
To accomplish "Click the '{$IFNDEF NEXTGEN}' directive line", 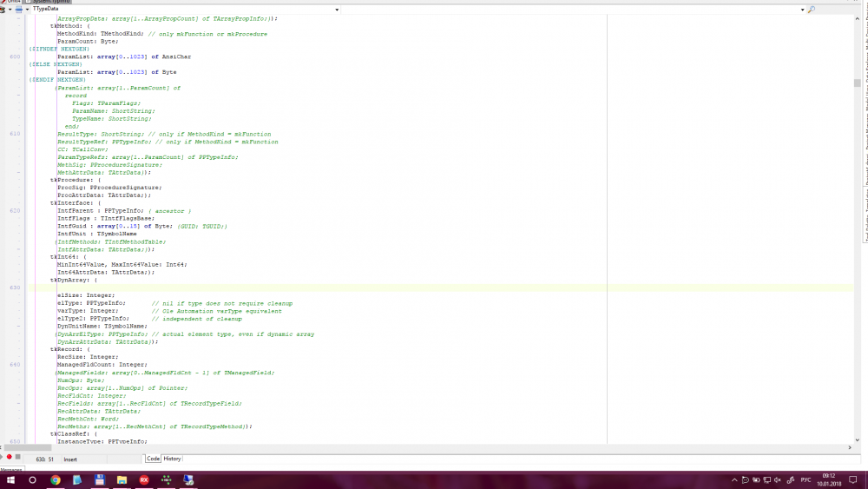I will coord(59,49).
